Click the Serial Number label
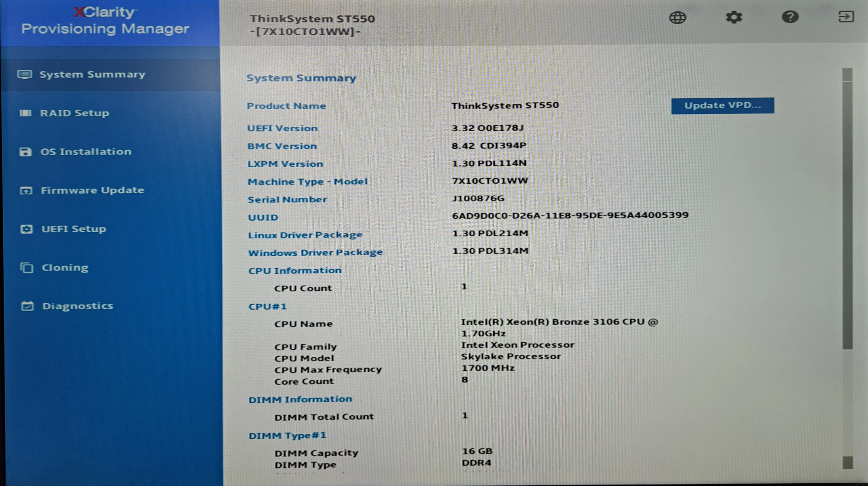 pos(287,200)
